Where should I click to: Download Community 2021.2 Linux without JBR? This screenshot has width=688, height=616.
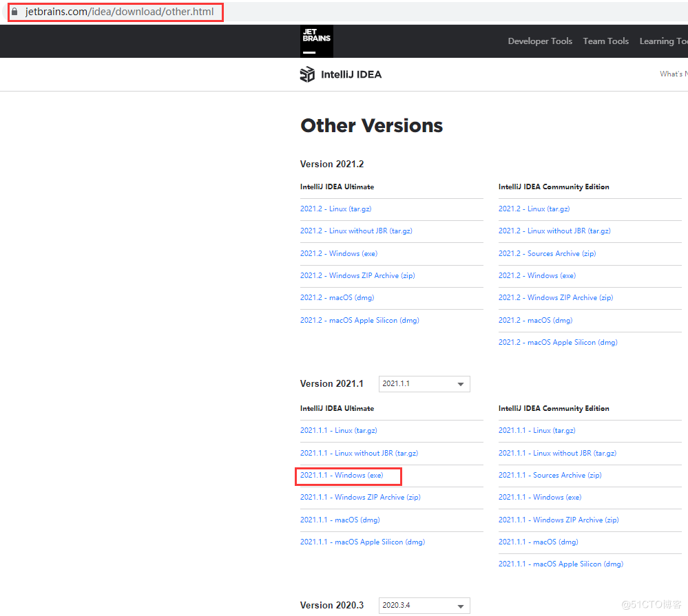[554, 231]
